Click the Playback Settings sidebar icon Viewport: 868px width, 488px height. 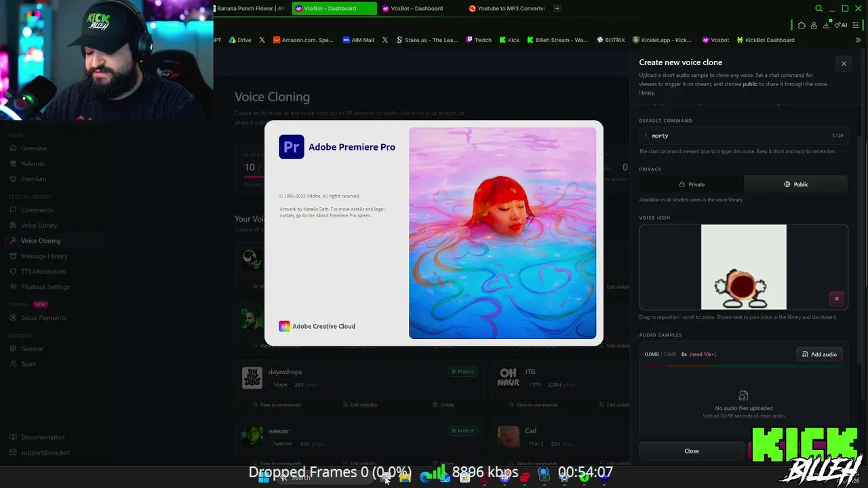[x=14, y=287]
